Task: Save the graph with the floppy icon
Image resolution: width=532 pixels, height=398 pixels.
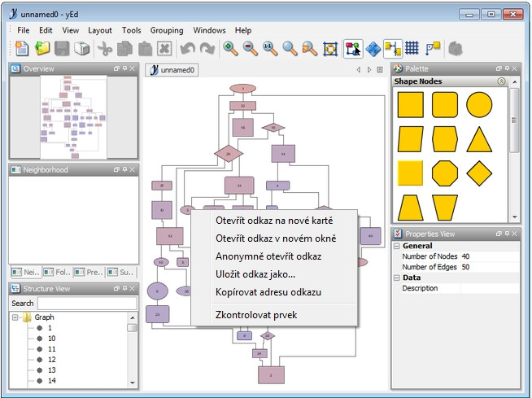Action: tap(62, 49)
